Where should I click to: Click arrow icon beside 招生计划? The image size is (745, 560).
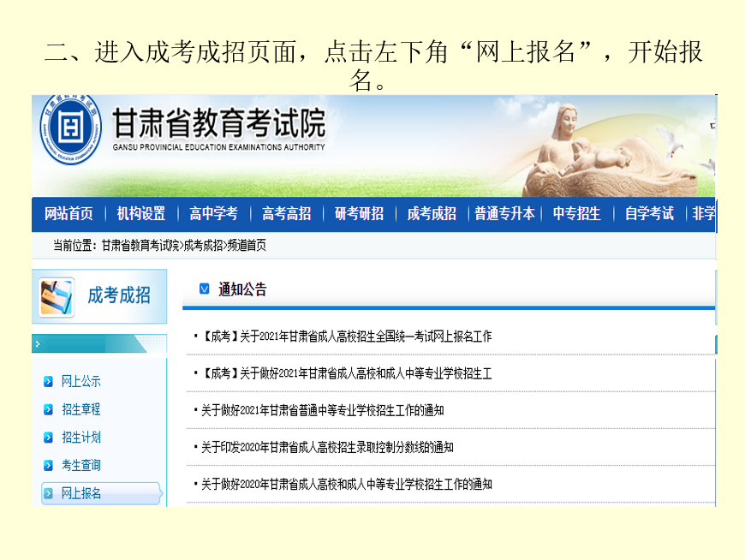coord(49,438)
